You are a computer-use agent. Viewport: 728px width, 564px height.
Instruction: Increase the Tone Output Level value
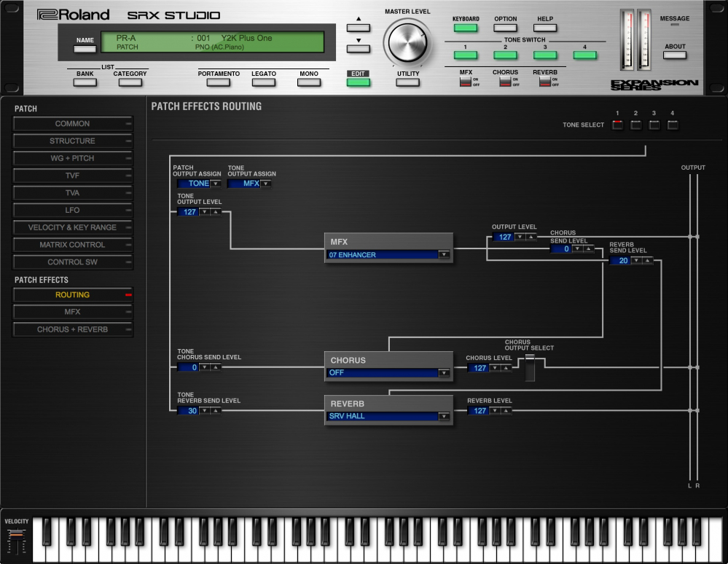coord(215,212)
